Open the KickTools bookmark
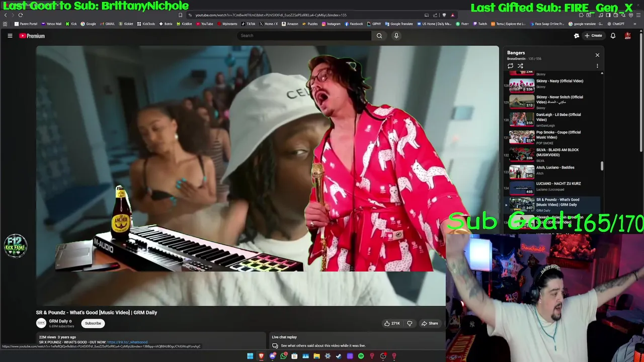Image resolution: width=644 pixels, height=362 pixels. click(146, 24)
